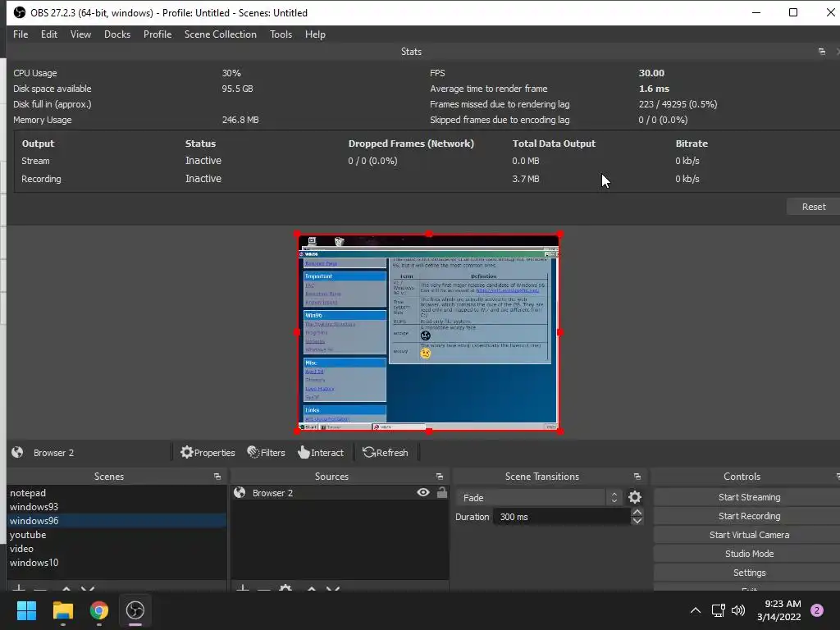Viewport: 840px width, 630px height.
Task: Click the Recording total data 3.7 MB
Action: [526, 179]
